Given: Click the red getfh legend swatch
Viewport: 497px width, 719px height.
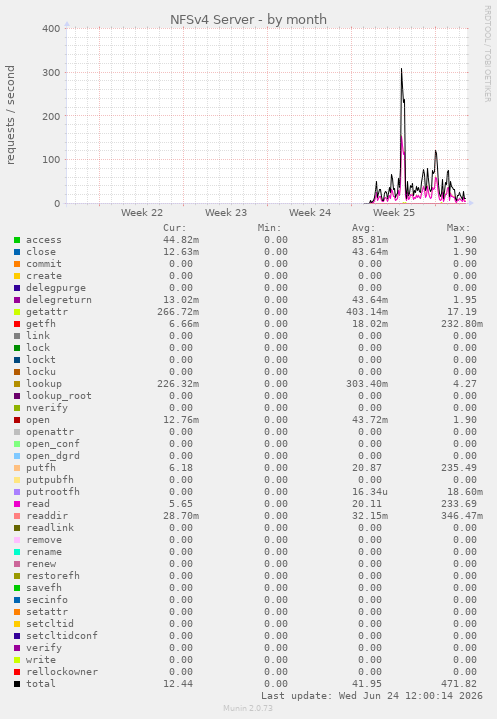Looking at the screenshot, I should click(x=17, y=324).
